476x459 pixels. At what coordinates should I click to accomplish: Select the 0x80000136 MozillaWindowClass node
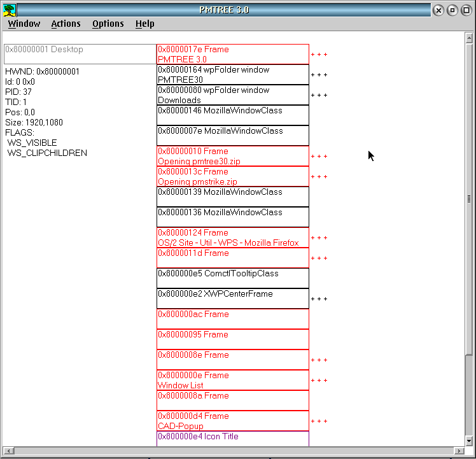click(233, 217)
